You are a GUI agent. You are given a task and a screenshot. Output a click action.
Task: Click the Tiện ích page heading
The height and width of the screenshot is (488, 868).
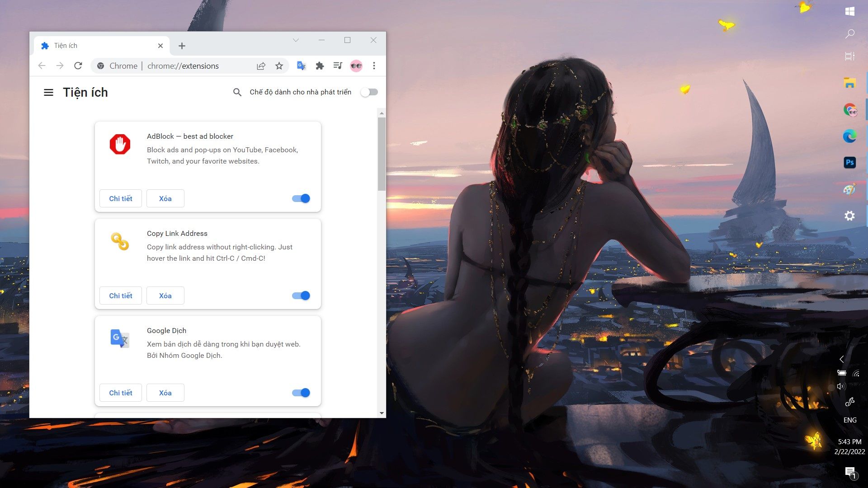(85, 93)
